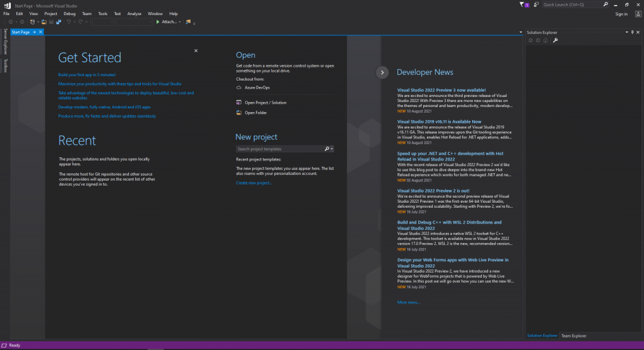Click the Quick Launch magnifier icon

tap(606, 4)
